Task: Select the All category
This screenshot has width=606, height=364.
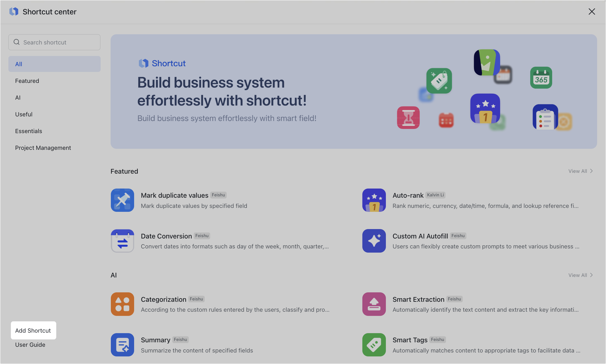Action: click(54, 64)
